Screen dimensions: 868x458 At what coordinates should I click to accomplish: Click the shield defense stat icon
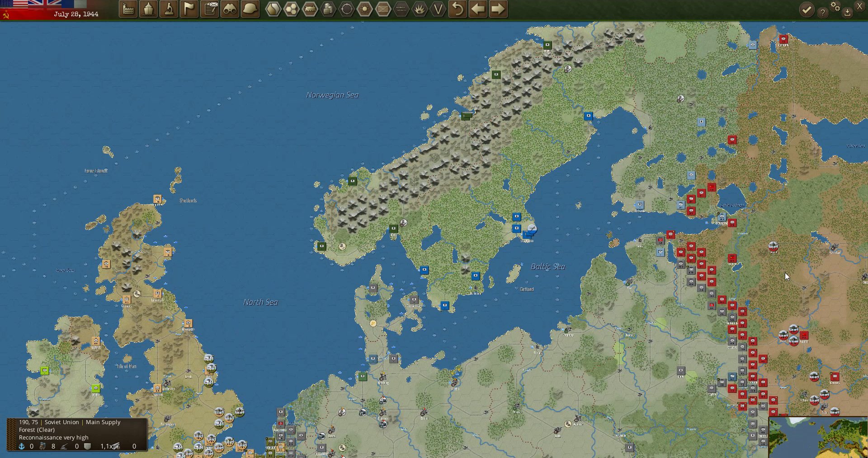(x=88, y=446)
